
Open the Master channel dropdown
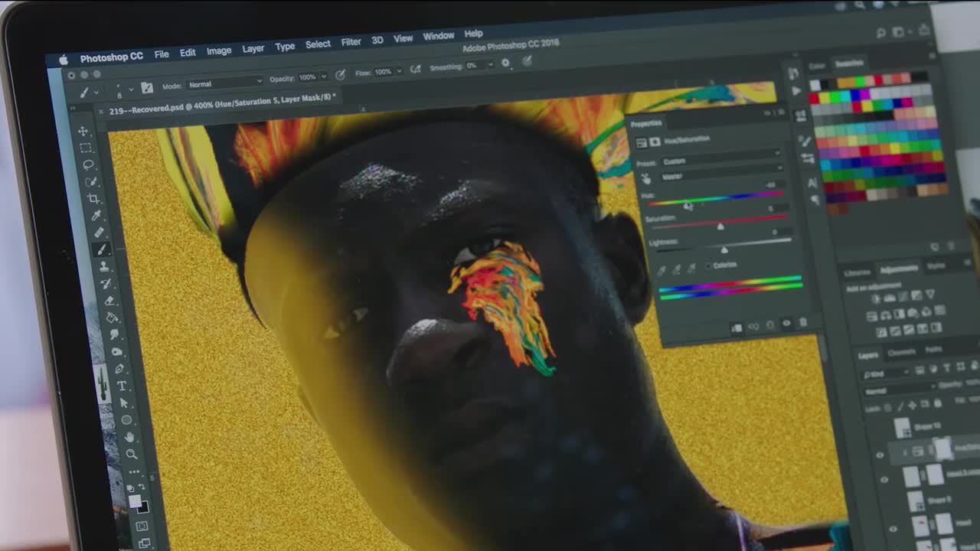(720, 175)
